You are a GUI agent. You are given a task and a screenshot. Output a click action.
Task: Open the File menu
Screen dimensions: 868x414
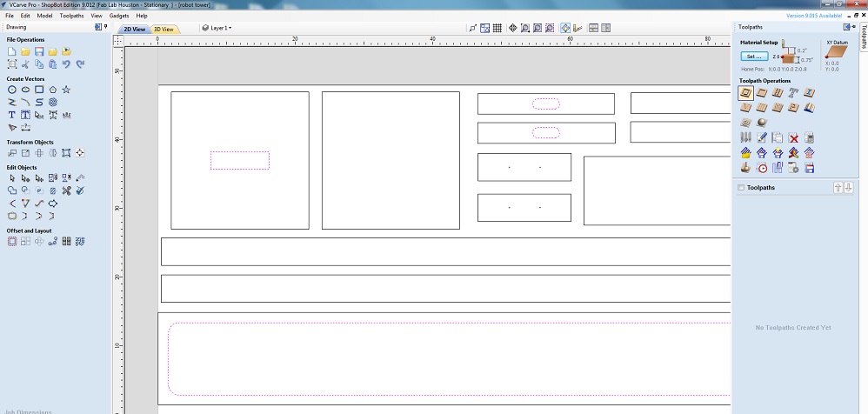[x=10, y=16]
